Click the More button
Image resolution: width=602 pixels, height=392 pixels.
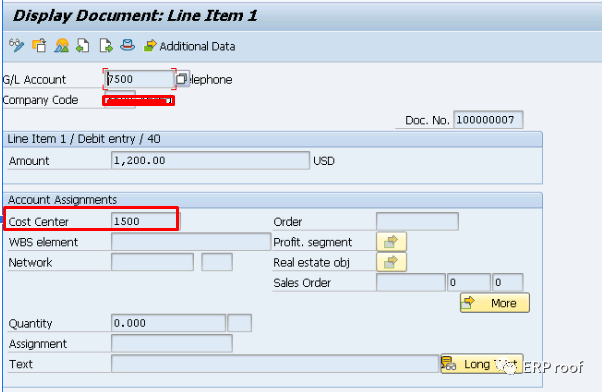[494, 303]
